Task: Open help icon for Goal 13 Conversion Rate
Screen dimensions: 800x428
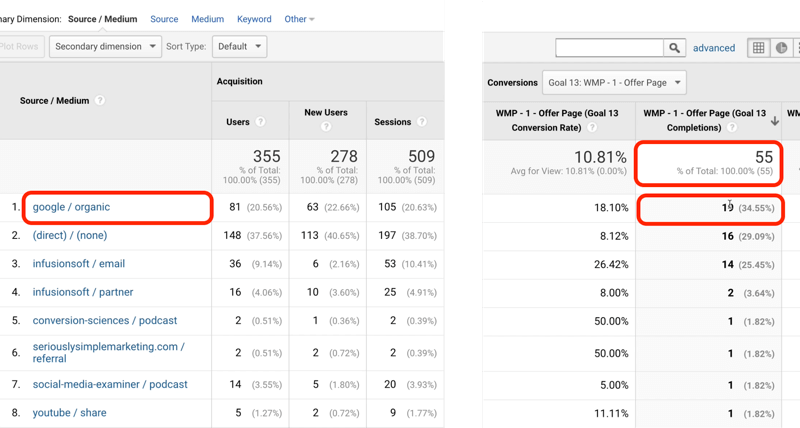Action: (592, 128)
